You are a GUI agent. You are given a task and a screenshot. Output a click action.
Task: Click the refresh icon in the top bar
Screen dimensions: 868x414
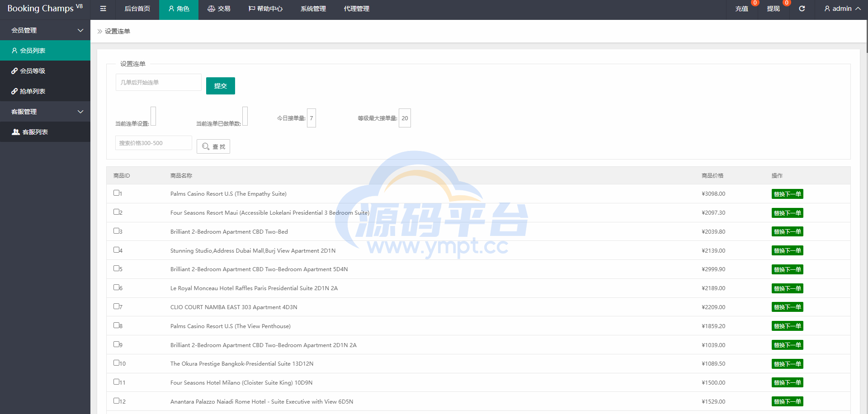click(802, 9)
